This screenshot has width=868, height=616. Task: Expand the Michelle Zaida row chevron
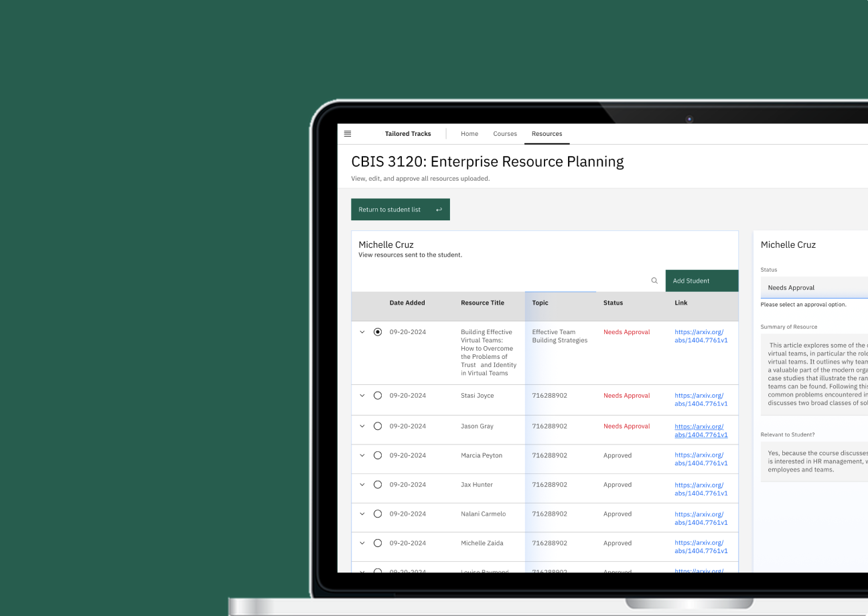(362, 543)
